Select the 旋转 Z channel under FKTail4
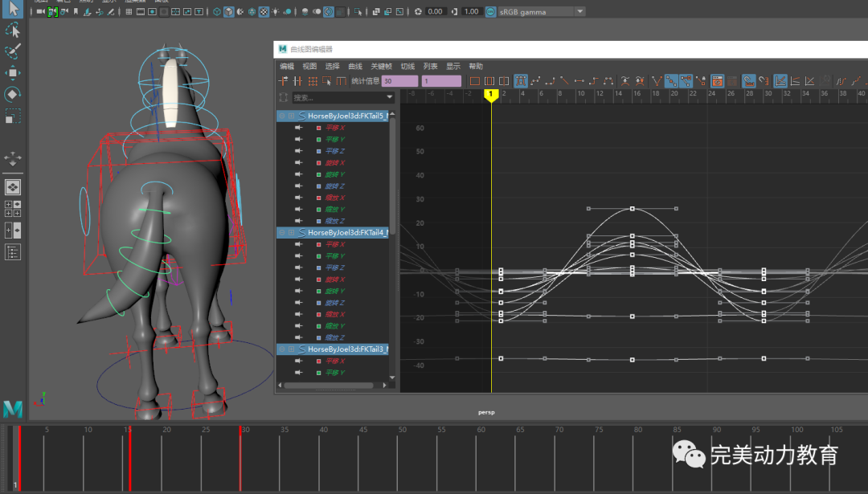Viewport: 868px width, 494px height. pyautogui.click(x=334, y=303)
